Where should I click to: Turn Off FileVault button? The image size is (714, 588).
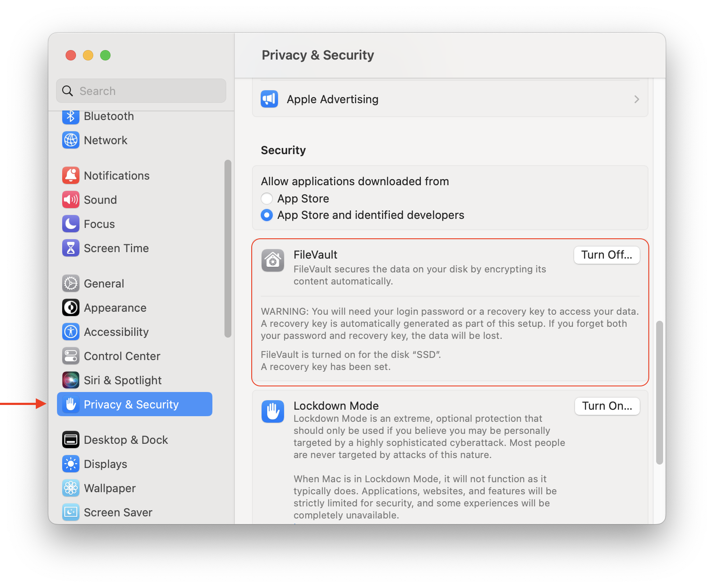[607, 255]
